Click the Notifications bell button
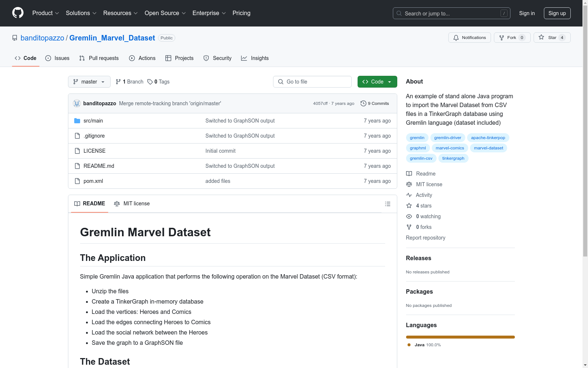 (x=470, y=38)
